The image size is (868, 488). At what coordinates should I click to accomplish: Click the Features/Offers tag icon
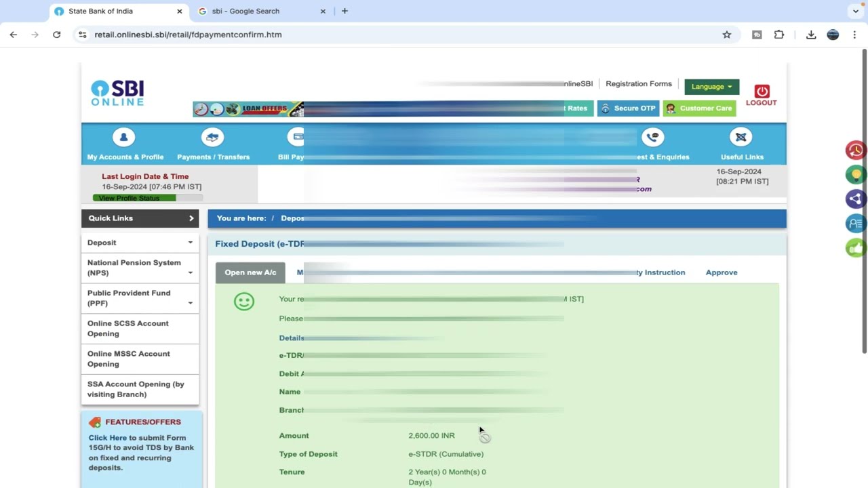(95, 422)
